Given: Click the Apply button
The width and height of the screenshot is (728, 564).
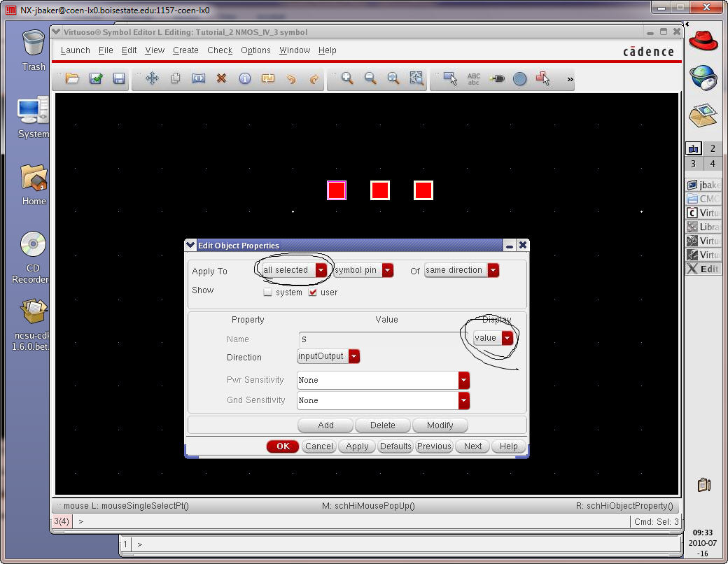Looking at the screenshot, I should [357, 446].
